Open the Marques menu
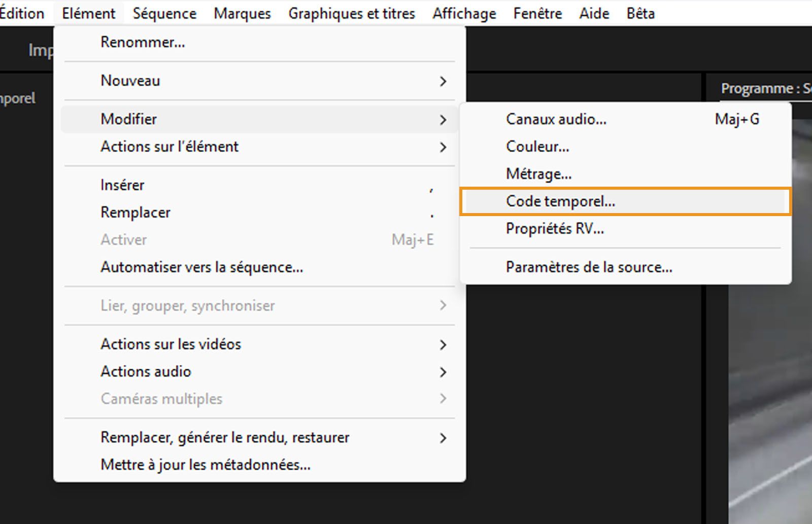Screen dimensions: 812x524 (x=242, y=13)
